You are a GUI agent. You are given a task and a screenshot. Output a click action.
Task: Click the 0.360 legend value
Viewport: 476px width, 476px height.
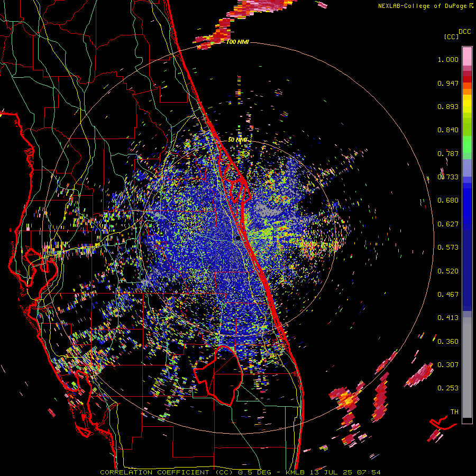(x=448, y=342)
